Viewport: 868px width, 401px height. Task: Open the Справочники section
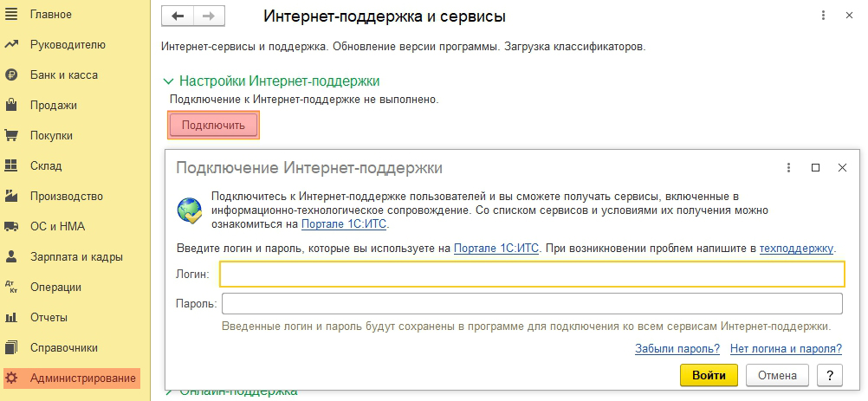pyautogui.click(x=63, y=348)
